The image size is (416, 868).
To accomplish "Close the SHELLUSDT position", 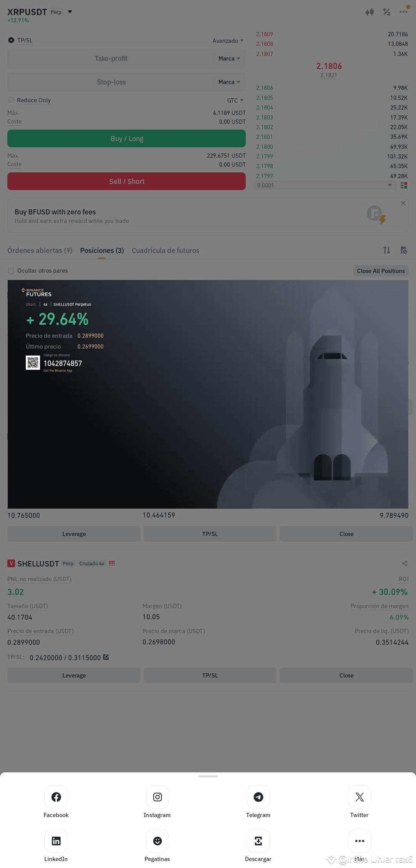I will [x=346, y=675].
